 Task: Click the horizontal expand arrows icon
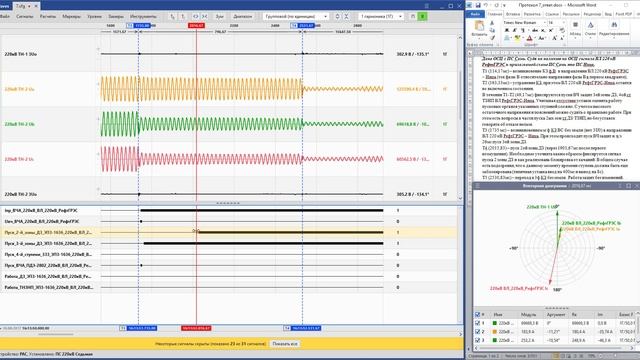(196, 16)
